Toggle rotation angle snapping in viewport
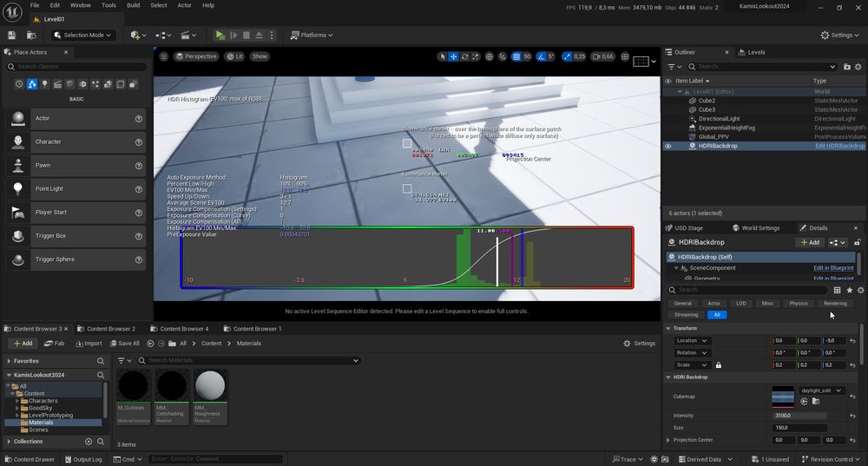This screenshot has height=466, width=868. [540, 56]
